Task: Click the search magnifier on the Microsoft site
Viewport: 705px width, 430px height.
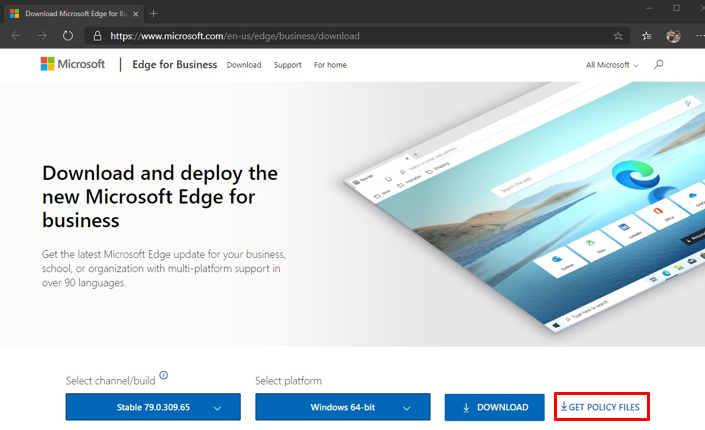Action: (658, 65)
